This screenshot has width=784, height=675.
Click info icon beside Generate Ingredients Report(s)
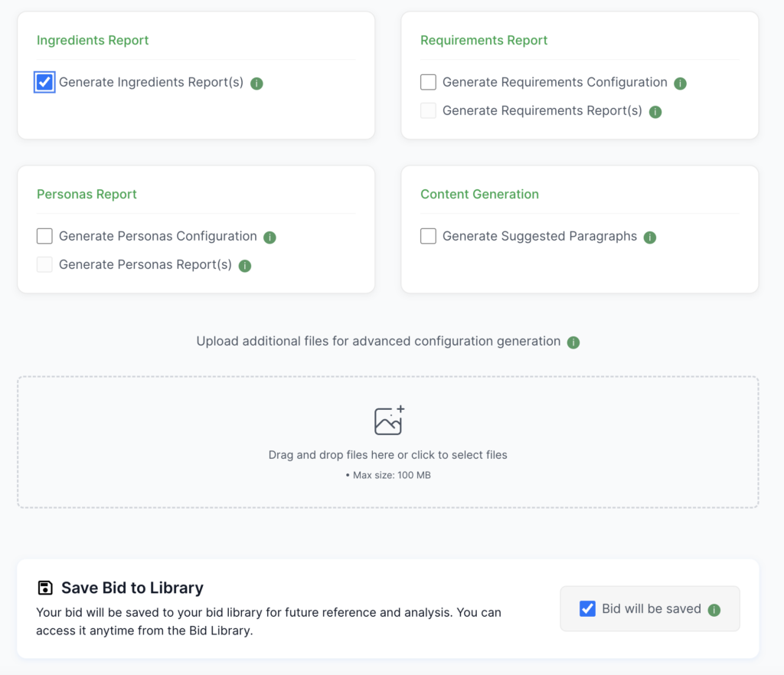coord(256,84)
